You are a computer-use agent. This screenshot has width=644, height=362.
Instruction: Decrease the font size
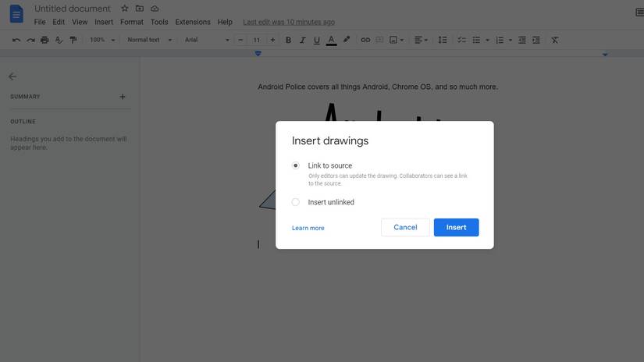coord(240,40)
